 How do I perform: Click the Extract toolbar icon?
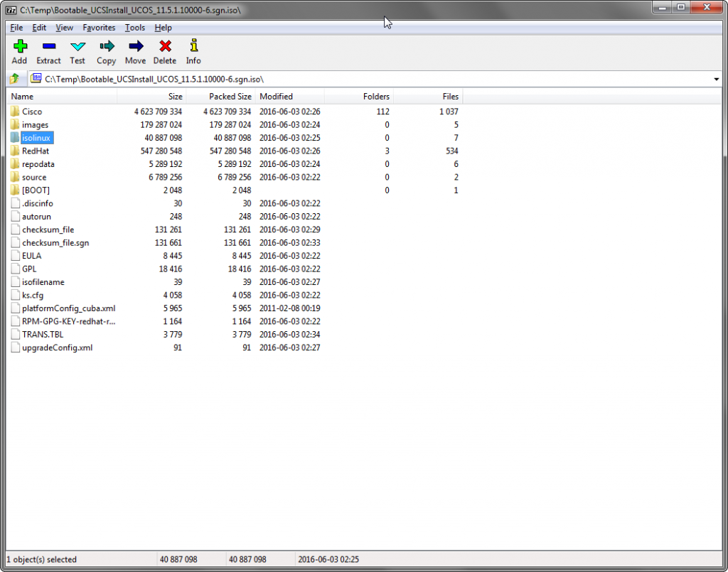pos(49,46)
